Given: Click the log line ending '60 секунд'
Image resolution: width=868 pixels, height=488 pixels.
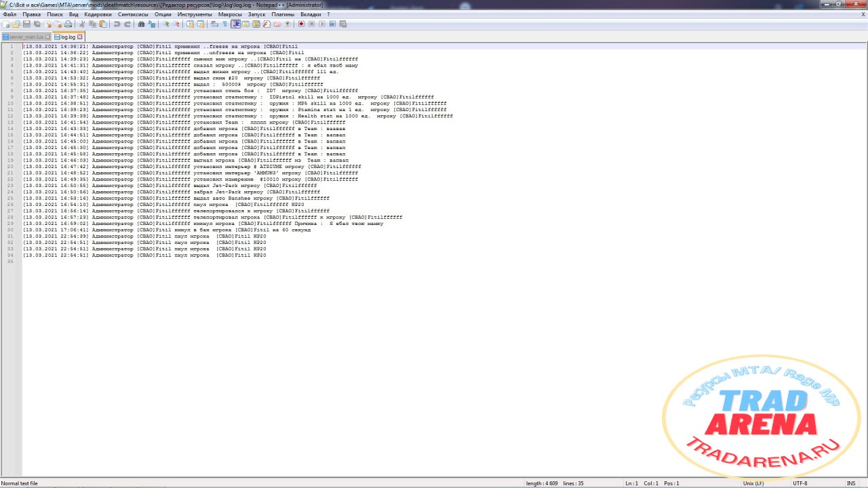Looking at the screenshot, I should [167, 230].
